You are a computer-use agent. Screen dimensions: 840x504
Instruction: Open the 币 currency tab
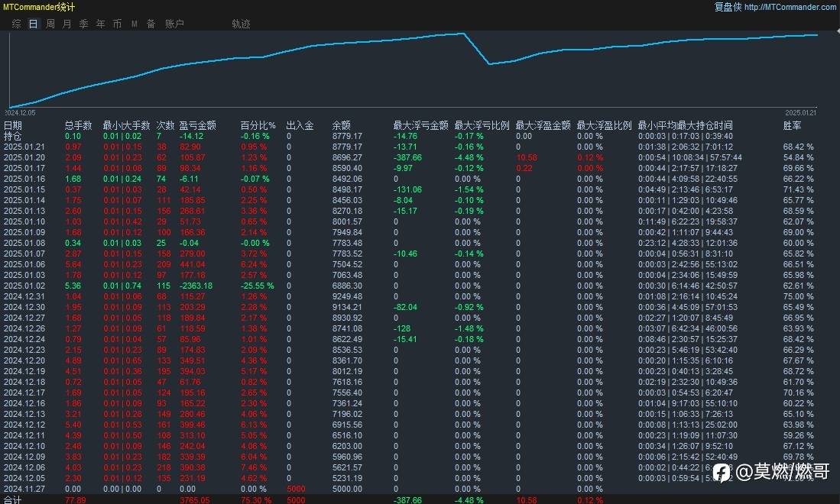[117, 24]
